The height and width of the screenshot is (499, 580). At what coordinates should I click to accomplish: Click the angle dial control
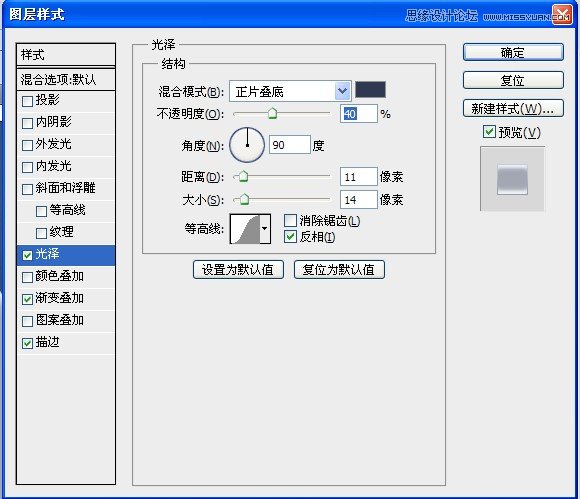(x=247, y=145)
